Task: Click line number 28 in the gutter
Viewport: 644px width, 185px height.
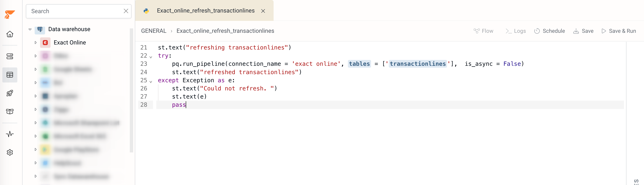Action: (144, 105)
